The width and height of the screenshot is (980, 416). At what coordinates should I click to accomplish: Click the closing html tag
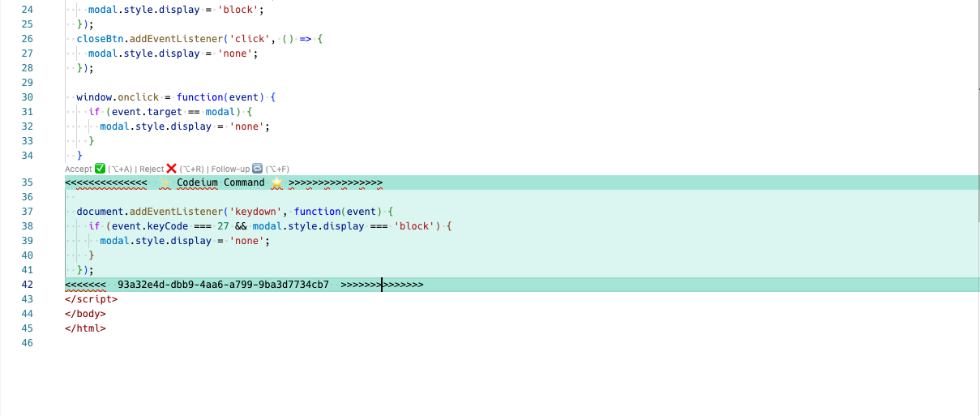pyautogui.click(x=85, y=328)
